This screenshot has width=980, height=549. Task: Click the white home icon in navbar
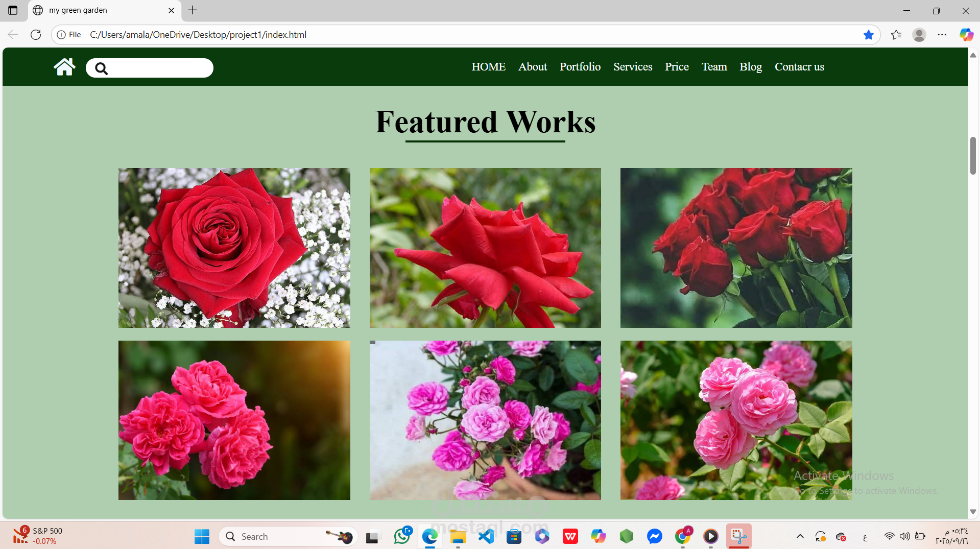(x=64, y=67)
